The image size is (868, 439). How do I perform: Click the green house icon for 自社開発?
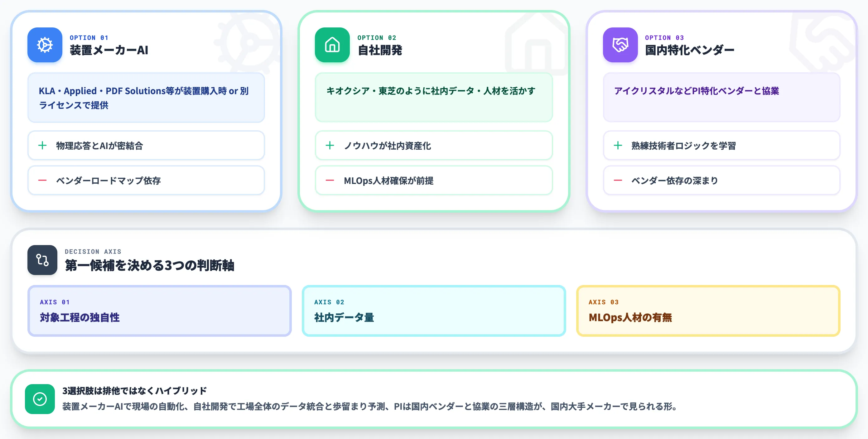tap(332, 45)
